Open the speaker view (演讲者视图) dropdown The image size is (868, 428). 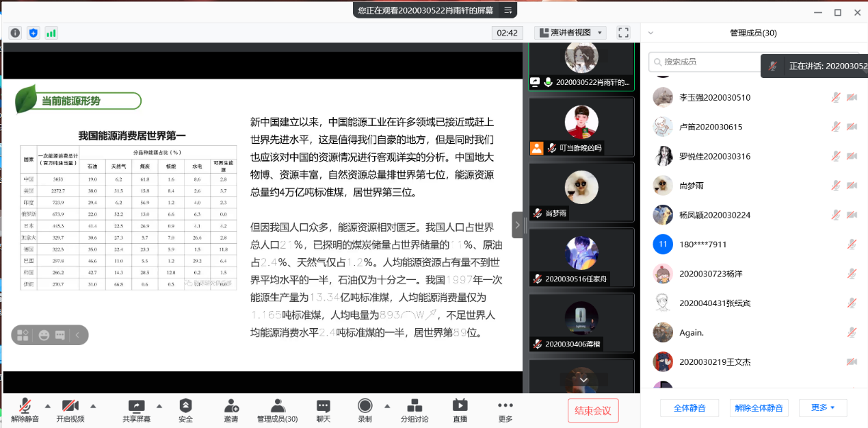[571, 32]
